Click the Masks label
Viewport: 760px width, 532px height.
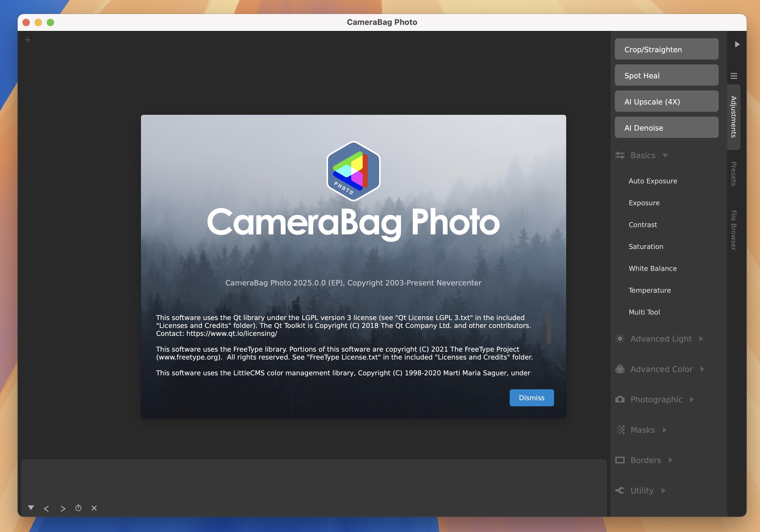(x=642, y=430)
